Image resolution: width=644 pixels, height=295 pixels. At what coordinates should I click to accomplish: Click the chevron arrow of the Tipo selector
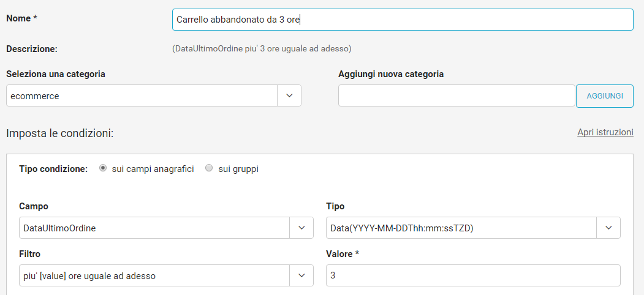tap(608, 228)
